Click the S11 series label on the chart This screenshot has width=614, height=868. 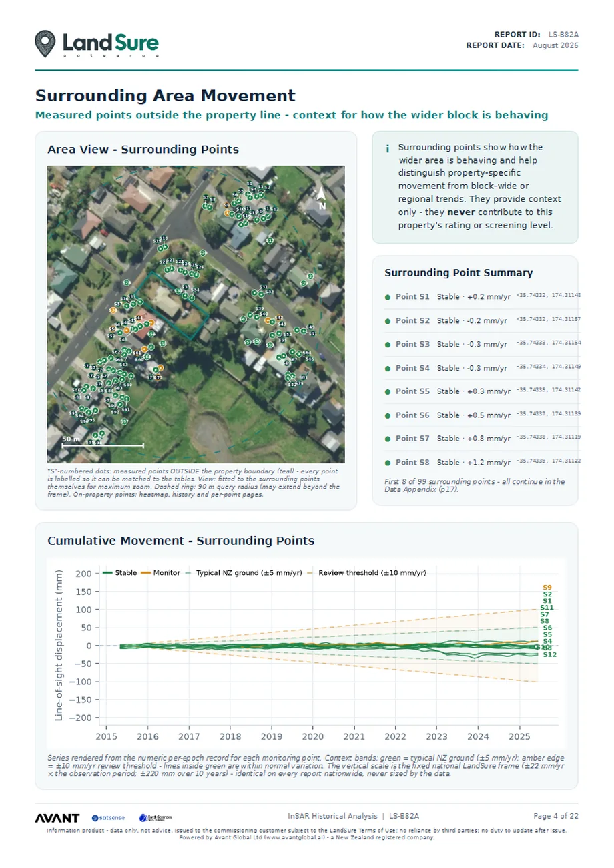point(547,608)
